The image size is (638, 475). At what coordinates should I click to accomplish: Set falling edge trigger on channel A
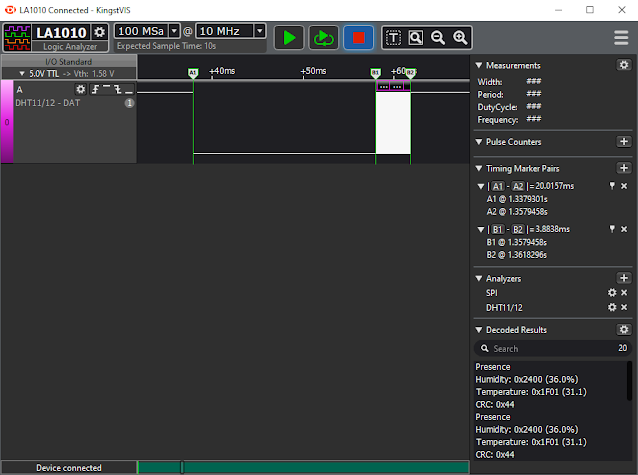point(118,89)
